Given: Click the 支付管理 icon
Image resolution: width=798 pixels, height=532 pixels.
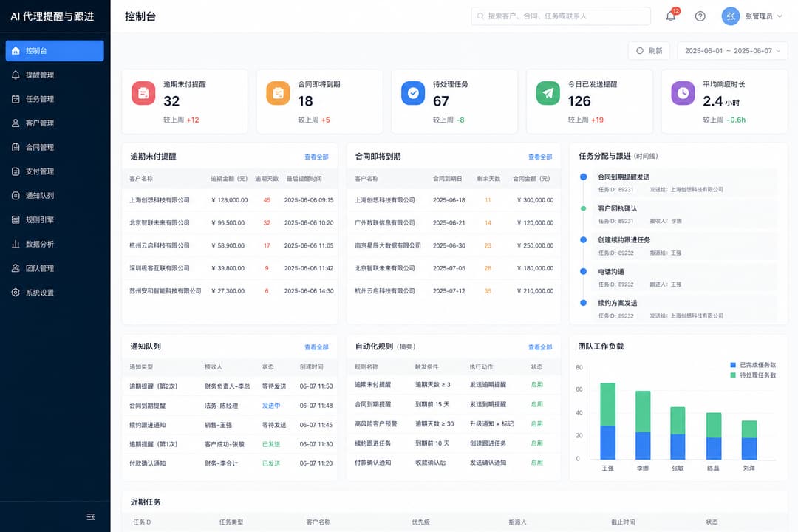Looking at the screenshot, I should [16, 171].
